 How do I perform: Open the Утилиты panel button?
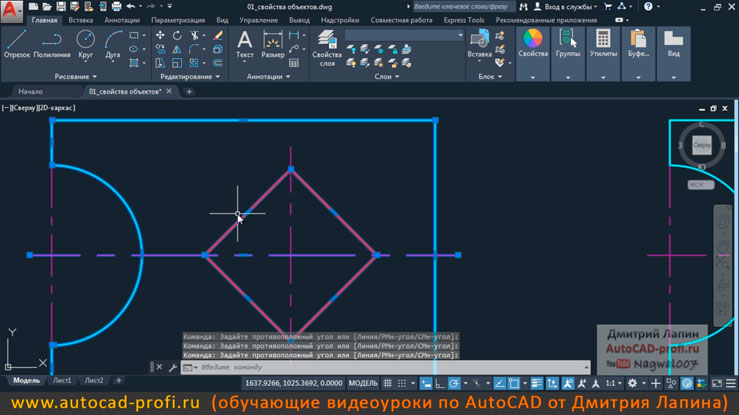point(603,54)
